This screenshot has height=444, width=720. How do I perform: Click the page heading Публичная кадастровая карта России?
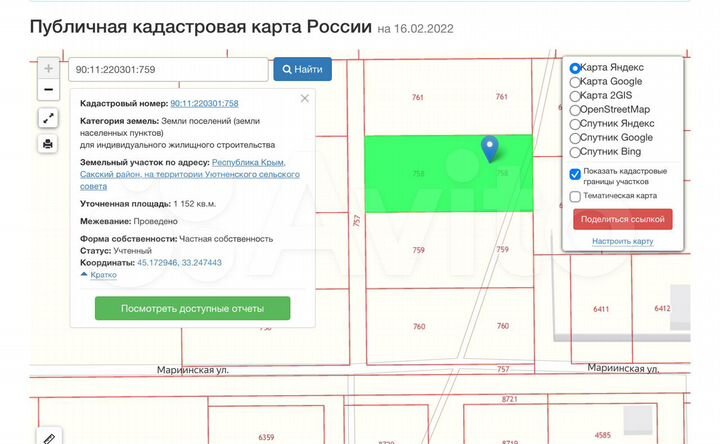click(201, 26)
